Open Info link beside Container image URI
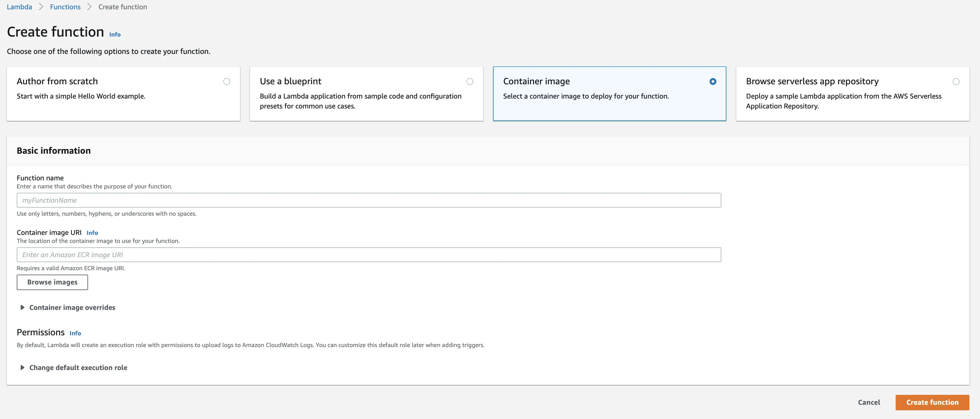 point(92,233)
